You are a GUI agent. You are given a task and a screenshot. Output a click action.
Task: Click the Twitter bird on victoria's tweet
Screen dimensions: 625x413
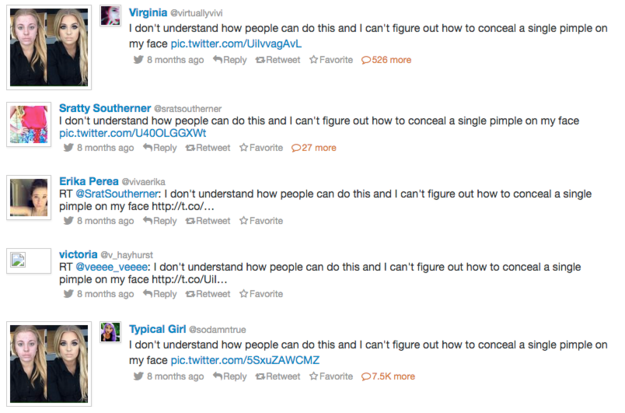[x=69, y=294]
